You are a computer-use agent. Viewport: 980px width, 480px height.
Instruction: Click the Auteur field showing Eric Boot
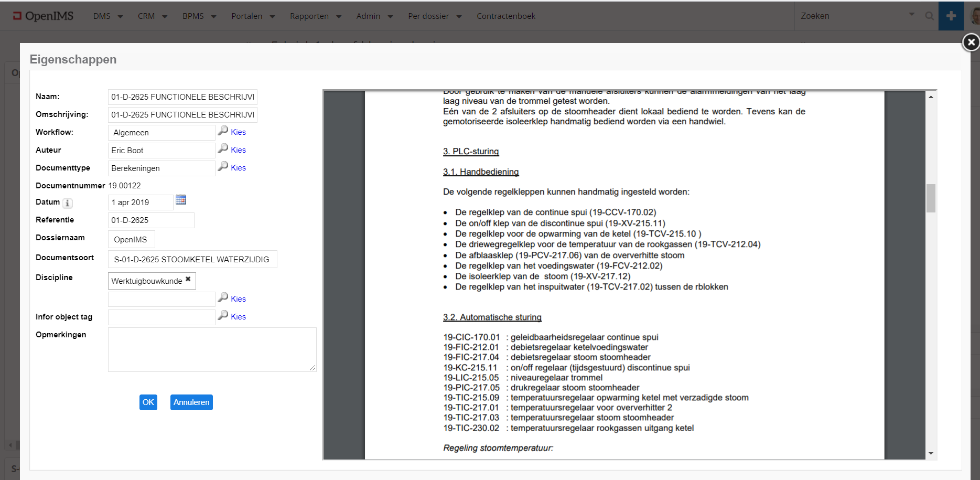click(161, 151)
